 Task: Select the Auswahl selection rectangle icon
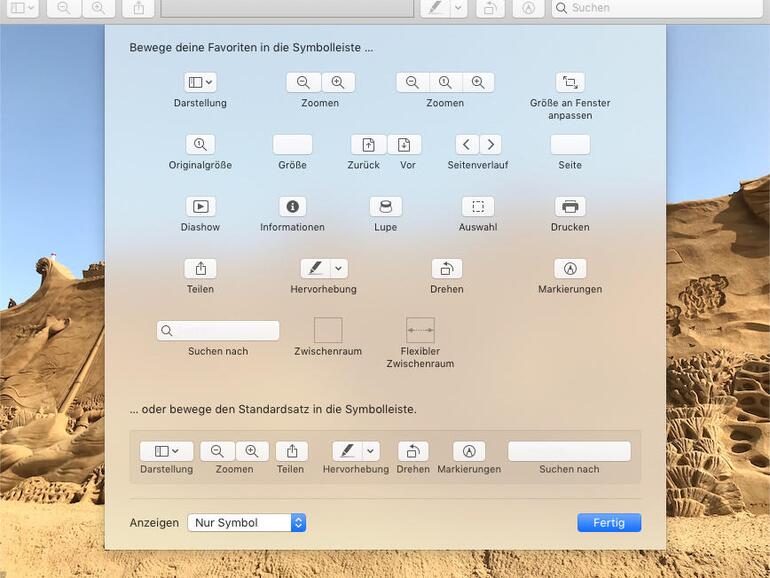click(x=478, y=207)
